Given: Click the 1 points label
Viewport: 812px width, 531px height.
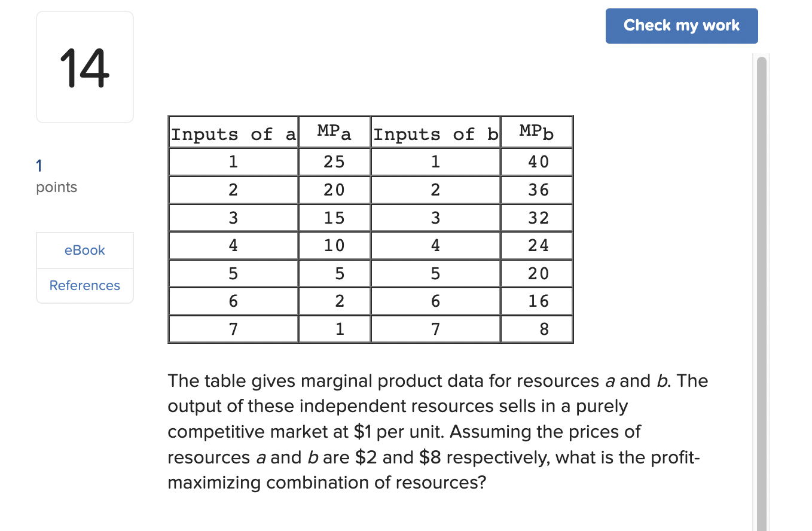Looking at the screenshot, I should pos(56,176).
